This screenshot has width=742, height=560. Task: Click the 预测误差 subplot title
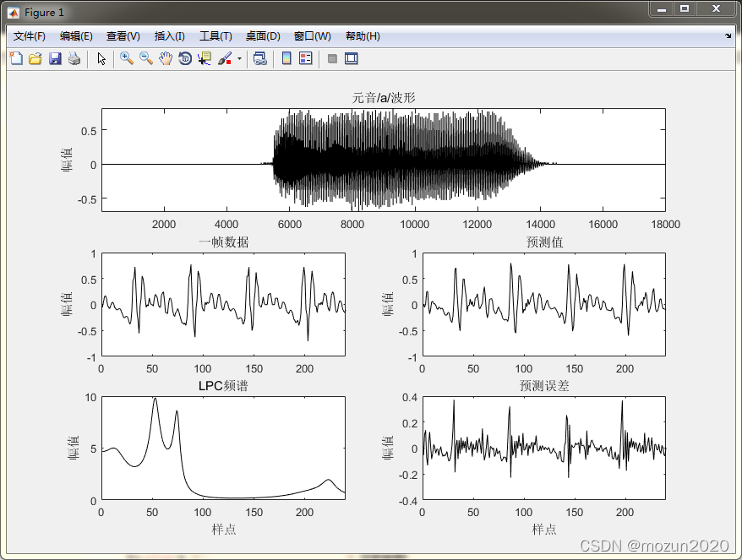tap(544, 386)
